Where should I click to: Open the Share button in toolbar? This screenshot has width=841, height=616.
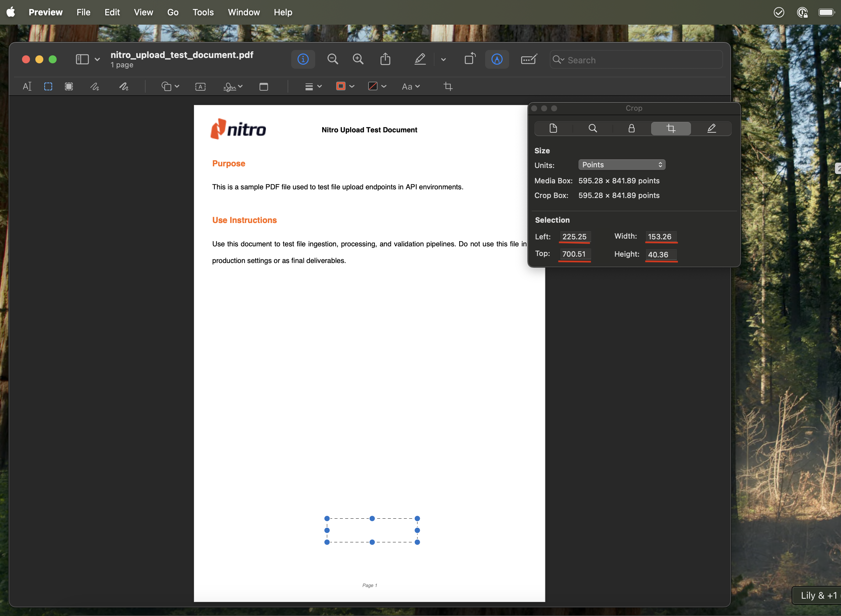point(386,59)
